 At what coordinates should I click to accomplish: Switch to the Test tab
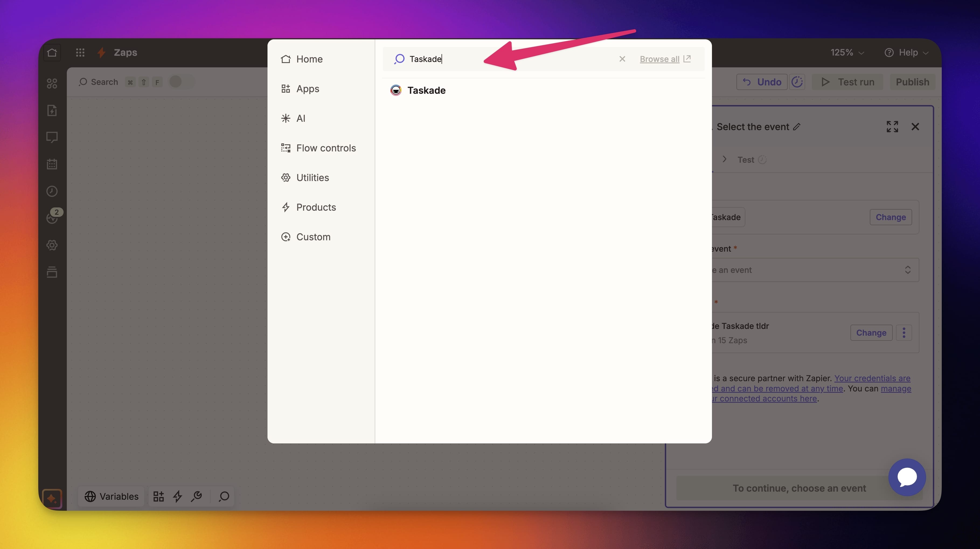(x=745, y=160)
